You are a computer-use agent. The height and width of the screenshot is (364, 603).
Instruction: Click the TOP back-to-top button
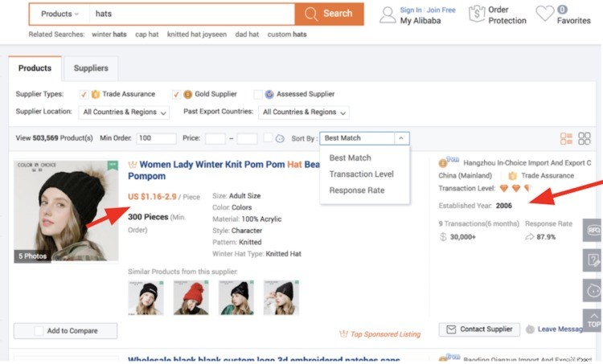click(593, 320)
